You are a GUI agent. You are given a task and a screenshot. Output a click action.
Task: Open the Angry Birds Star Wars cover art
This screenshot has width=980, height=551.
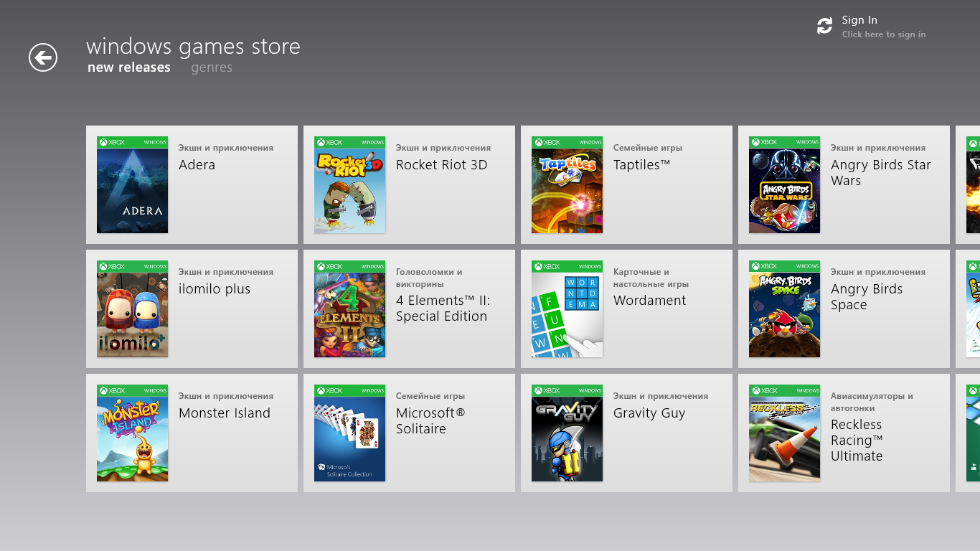(785, 185)
